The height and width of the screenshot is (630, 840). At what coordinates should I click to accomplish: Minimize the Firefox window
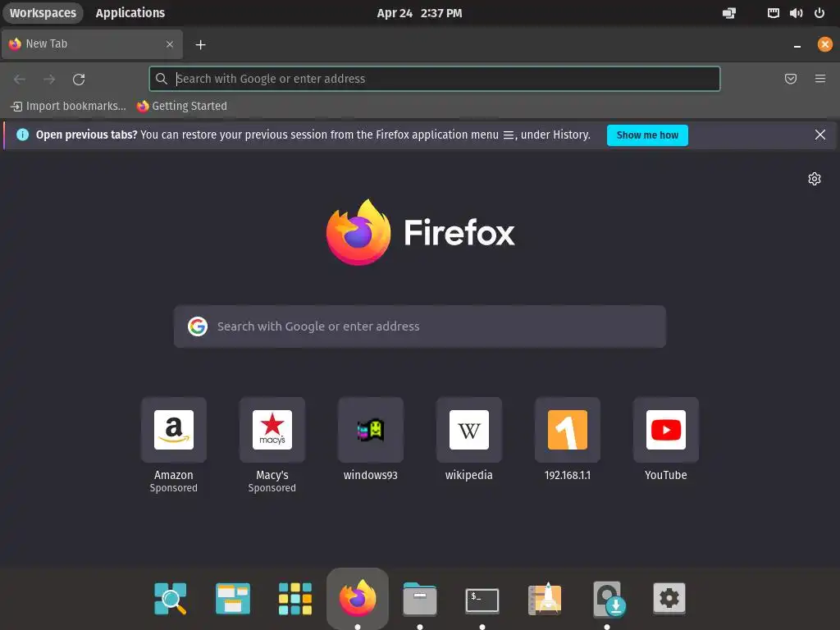coord(797,45)
